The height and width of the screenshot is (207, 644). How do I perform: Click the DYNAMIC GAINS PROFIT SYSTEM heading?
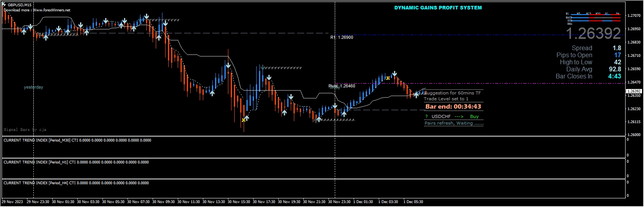pyautogui.click(x=438, y=7)
